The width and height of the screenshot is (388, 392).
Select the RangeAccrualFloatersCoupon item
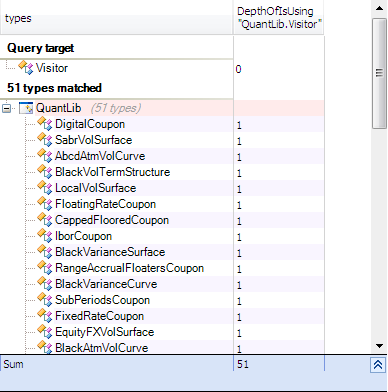point(129,268)
